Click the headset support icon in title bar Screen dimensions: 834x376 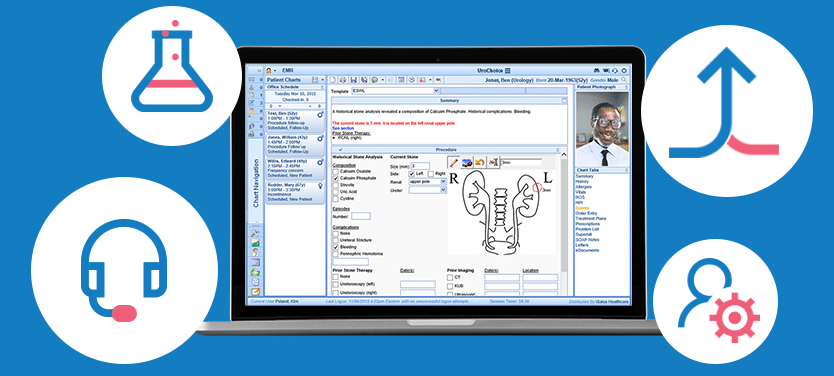pos(615,70)
